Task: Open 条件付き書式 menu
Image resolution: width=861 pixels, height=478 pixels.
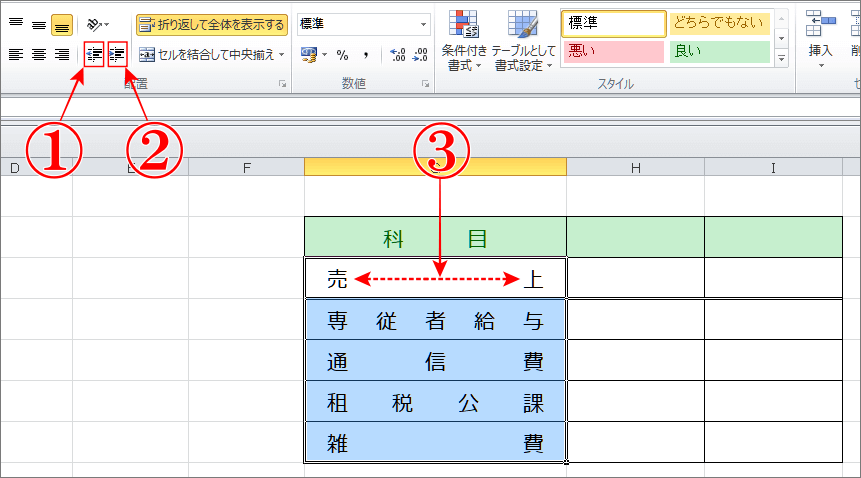Action: [464, 41]
